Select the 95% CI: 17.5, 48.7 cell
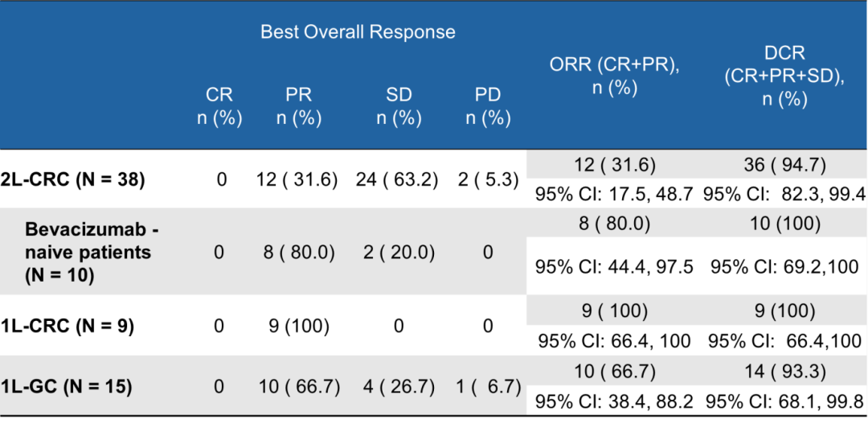The height and width of the screenshot is (424, 868). tap(615, 194)
